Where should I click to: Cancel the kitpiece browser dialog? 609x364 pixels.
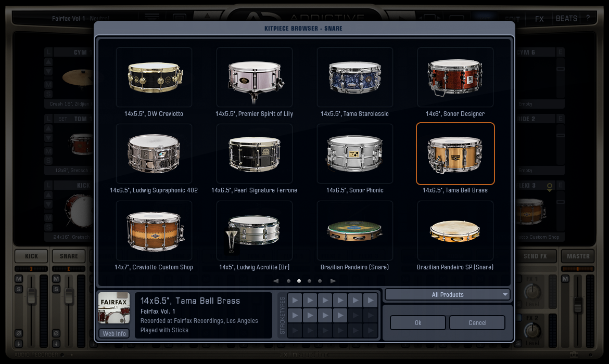pos(477,323)
